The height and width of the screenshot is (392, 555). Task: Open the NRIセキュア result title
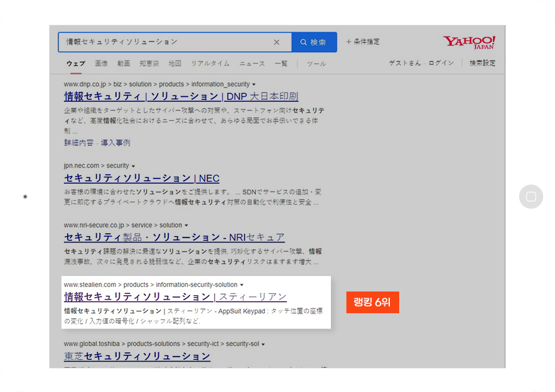coord(174,237)
